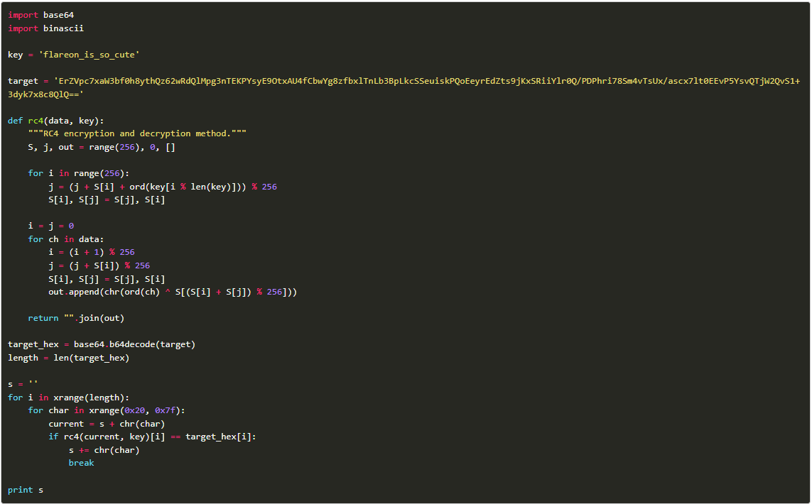Click the 'S, j, out = range(256), 0, []' line
The height and width of the screenshot is (504, 812).
pos(102,147)
